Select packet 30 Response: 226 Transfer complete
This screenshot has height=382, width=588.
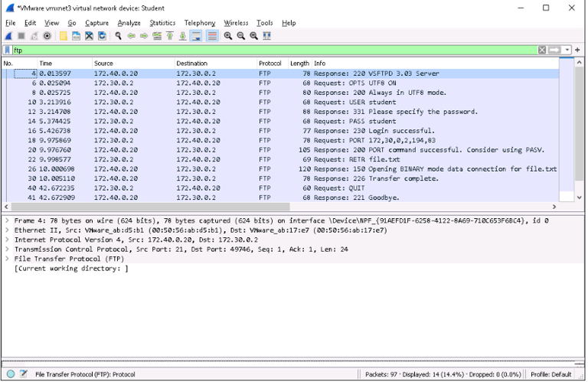coord(280,178)
